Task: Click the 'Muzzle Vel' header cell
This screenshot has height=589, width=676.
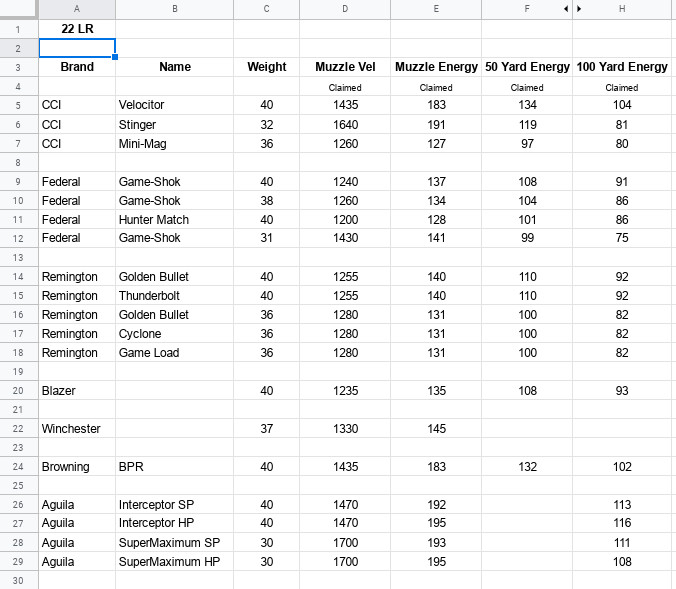Action: (x=345, y=67)
